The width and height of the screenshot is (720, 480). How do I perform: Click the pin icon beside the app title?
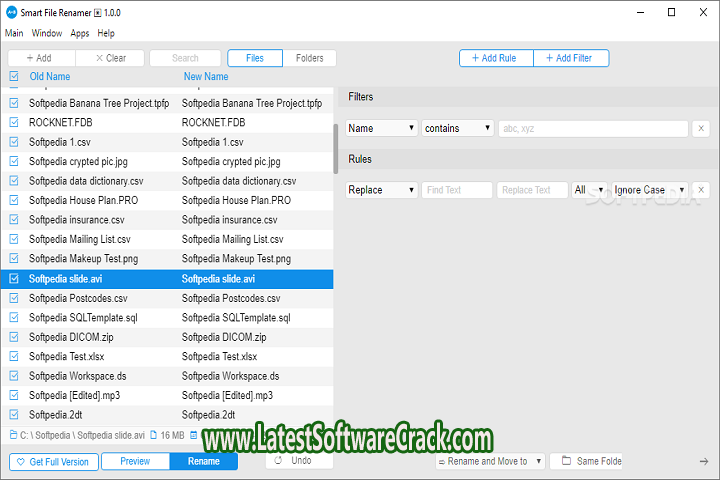pos(96,13)
